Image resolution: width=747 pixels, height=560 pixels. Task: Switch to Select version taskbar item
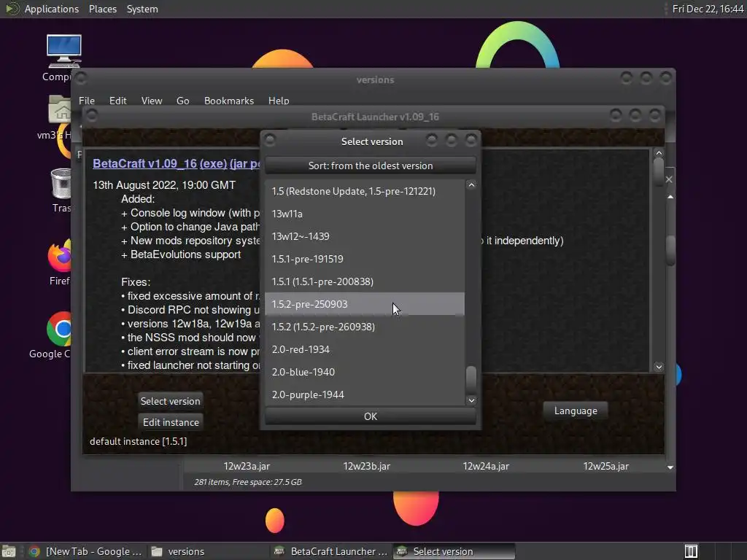pyautogui.click(x=454, y=551)
